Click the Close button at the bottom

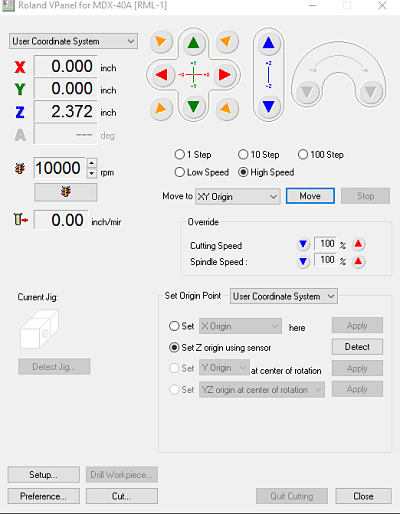[363, 496]
